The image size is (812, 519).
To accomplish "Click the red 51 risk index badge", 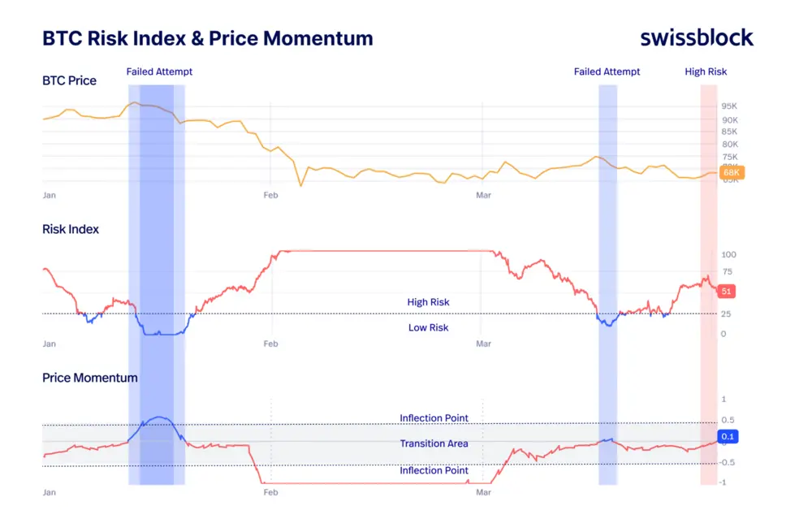I will click(728, 291).
